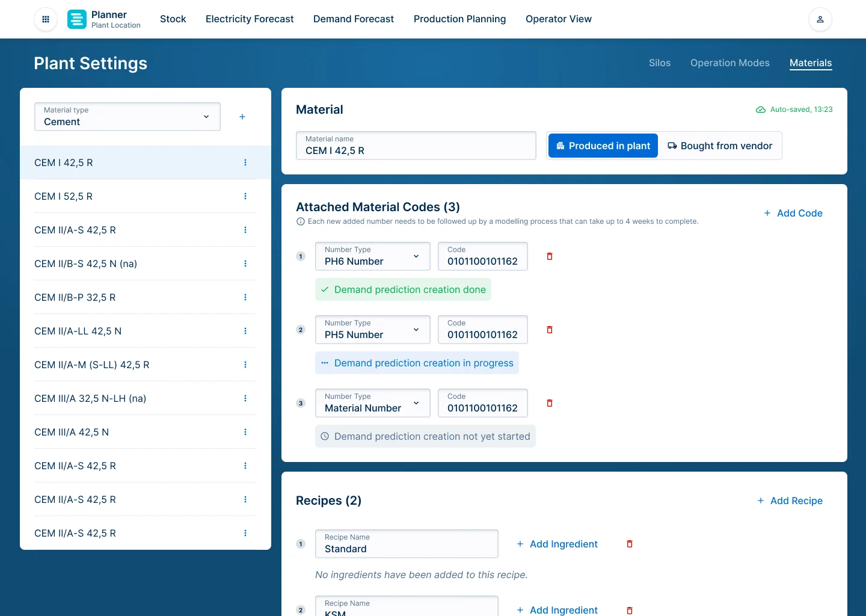This screenshot has width=866, height=616.
Task: Add a new material with plus icon
Action: (242, 117)
